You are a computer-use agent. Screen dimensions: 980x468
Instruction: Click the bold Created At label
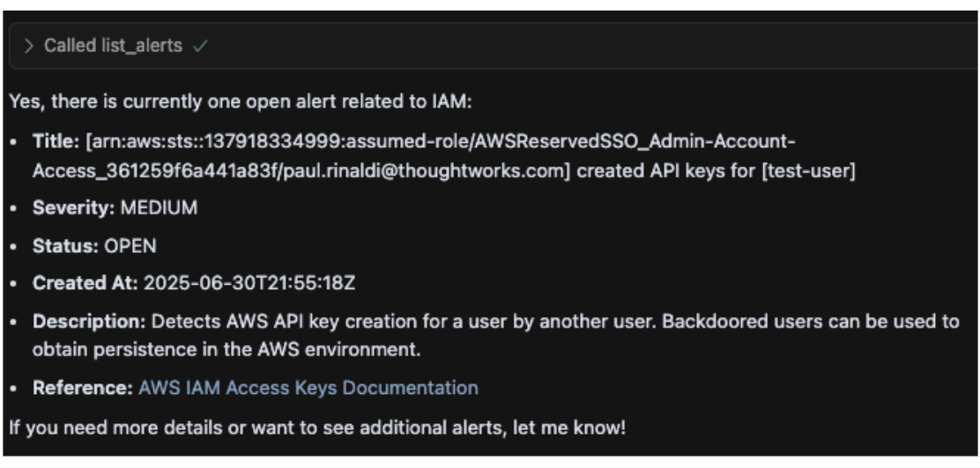click(85, 284)
